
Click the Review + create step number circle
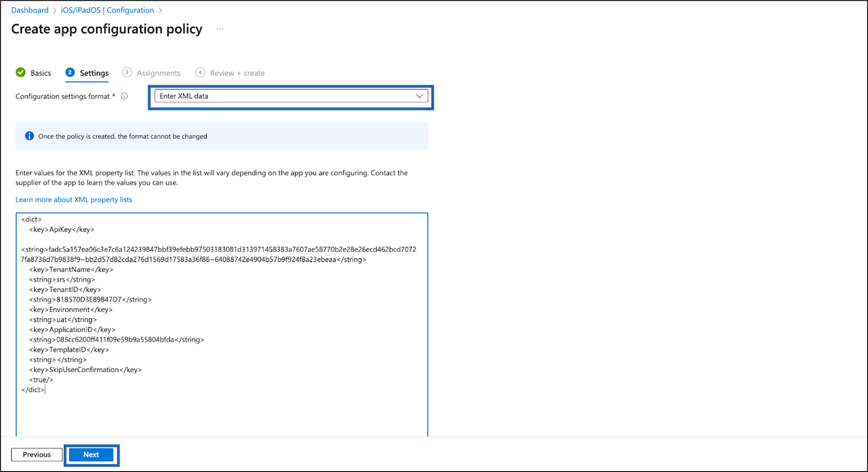[x=200, y=72]
